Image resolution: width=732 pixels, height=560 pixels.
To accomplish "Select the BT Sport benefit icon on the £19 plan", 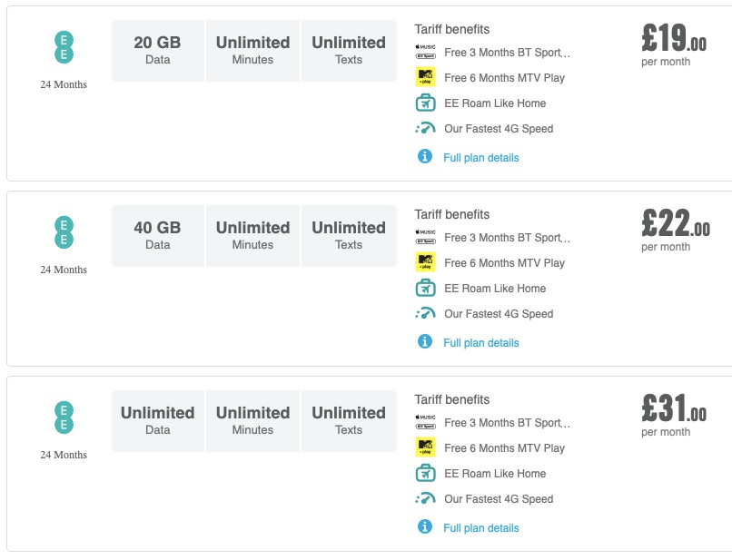I will pos(424,52).
